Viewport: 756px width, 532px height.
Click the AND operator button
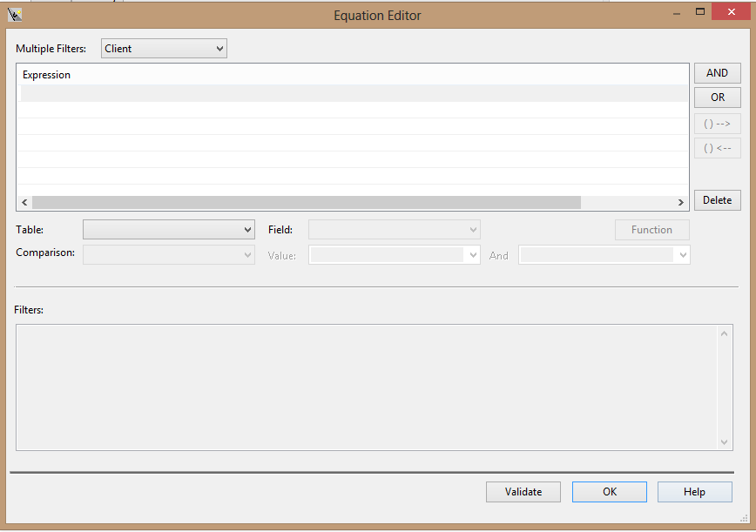(717, 73)
